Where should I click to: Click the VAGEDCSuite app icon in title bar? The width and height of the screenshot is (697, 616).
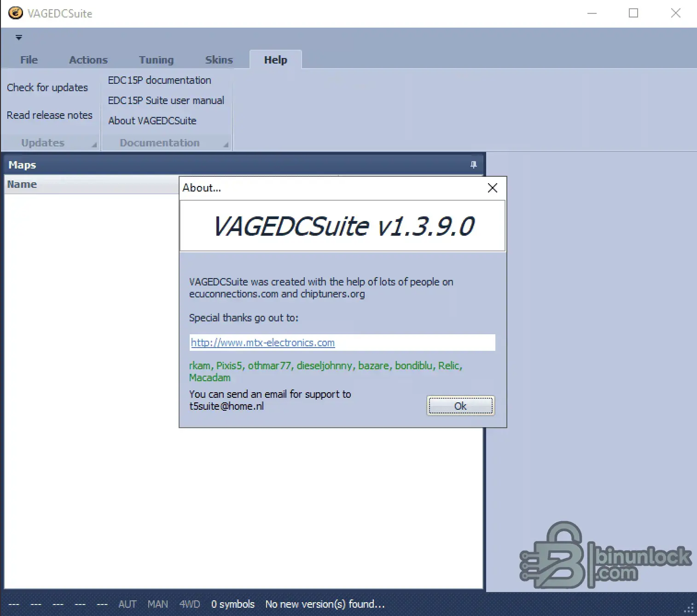(x=15, y=13)
